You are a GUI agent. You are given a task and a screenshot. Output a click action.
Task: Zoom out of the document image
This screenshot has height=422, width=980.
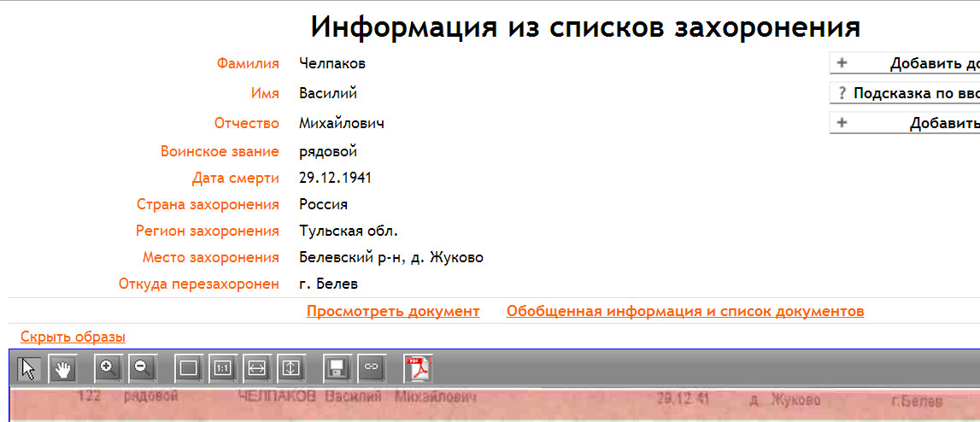coord(142,368)
